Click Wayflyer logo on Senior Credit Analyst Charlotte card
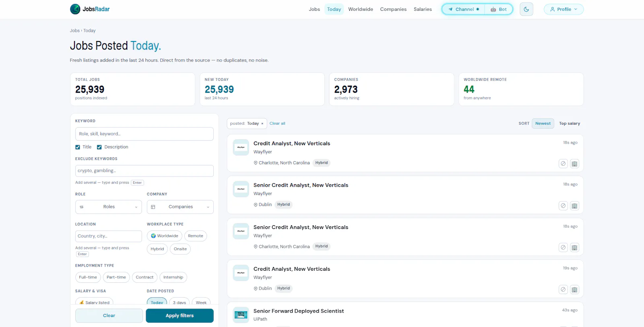 241,231
